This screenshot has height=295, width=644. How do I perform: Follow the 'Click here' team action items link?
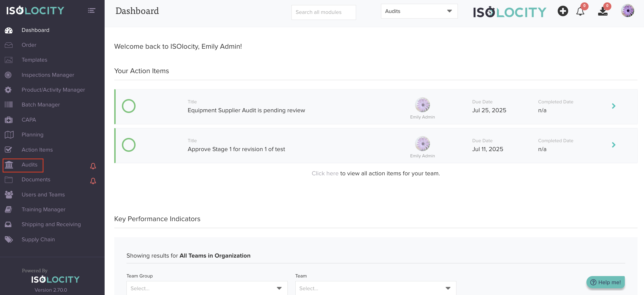[x=325, y=173]
